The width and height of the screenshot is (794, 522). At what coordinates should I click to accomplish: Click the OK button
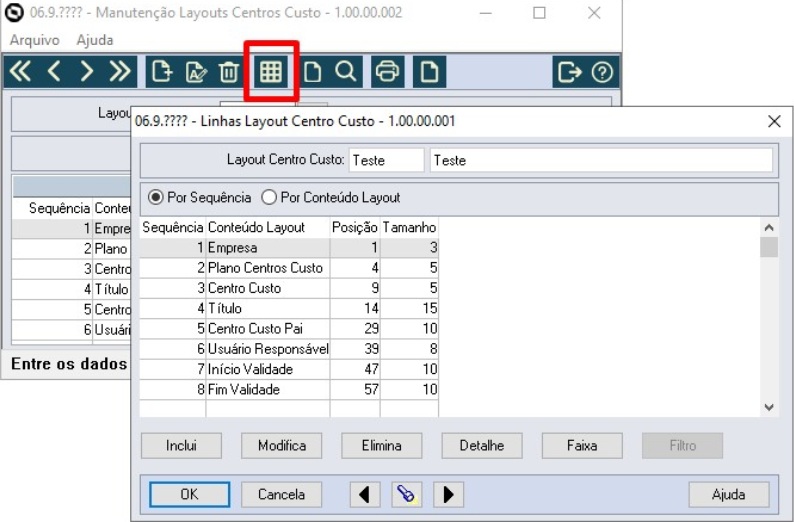pyautogui.click(x=189, y=494)
